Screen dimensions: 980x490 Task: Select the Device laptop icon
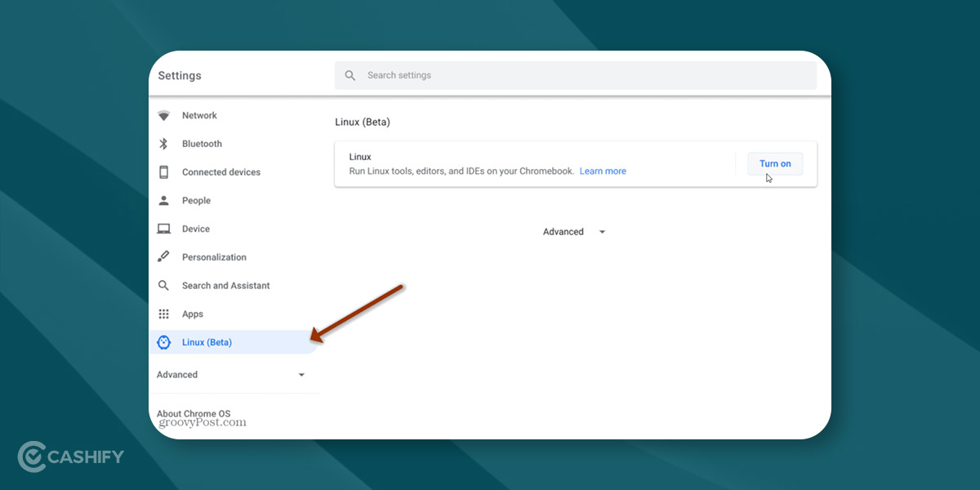point(163,229)
